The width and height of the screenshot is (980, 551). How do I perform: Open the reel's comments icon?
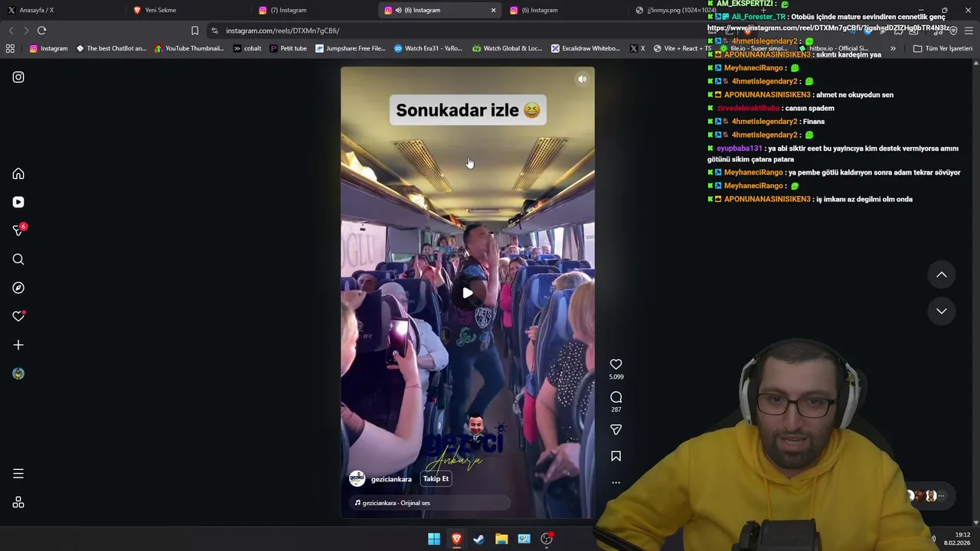(616, 397)
